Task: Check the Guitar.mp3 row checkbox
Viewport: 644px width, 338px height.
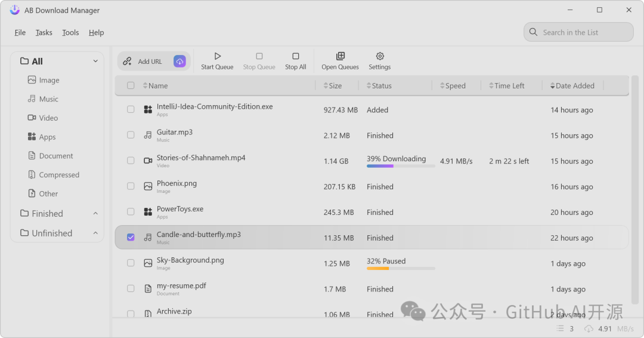Action: point(131,135)
